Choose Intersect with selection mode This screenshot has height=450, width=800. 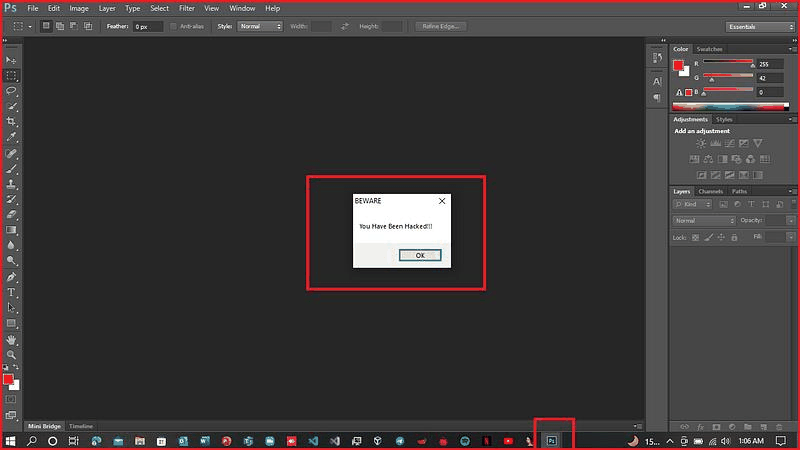coord(88,26)
